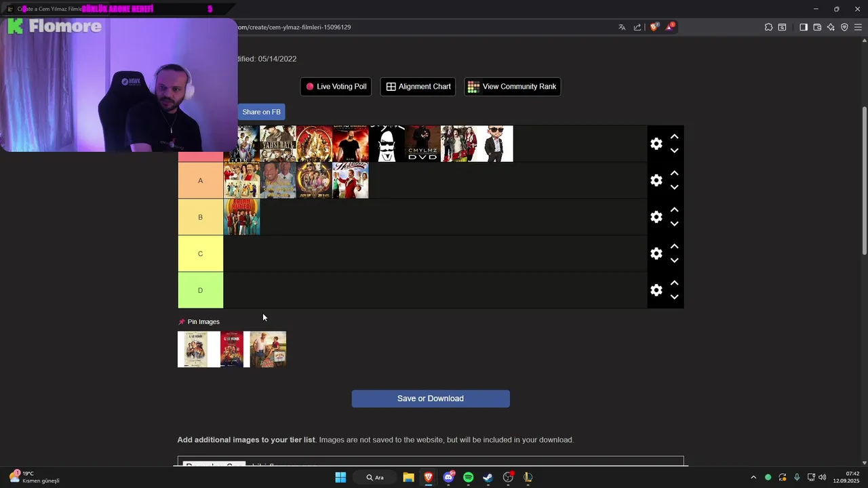This screenshot has width=868, height=488.
Task: Select the cartoon man with sunglasses poster
Action: tap(495, 144)
